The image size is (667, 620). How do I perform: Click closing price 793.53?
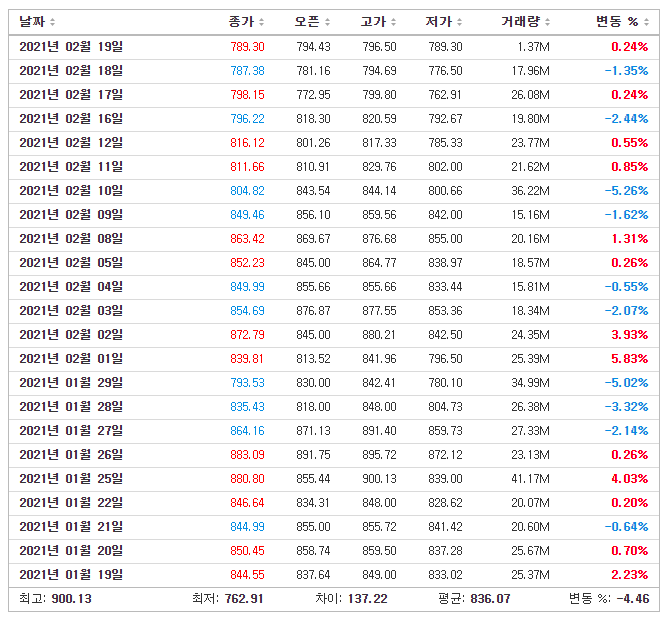coord(247,383)
